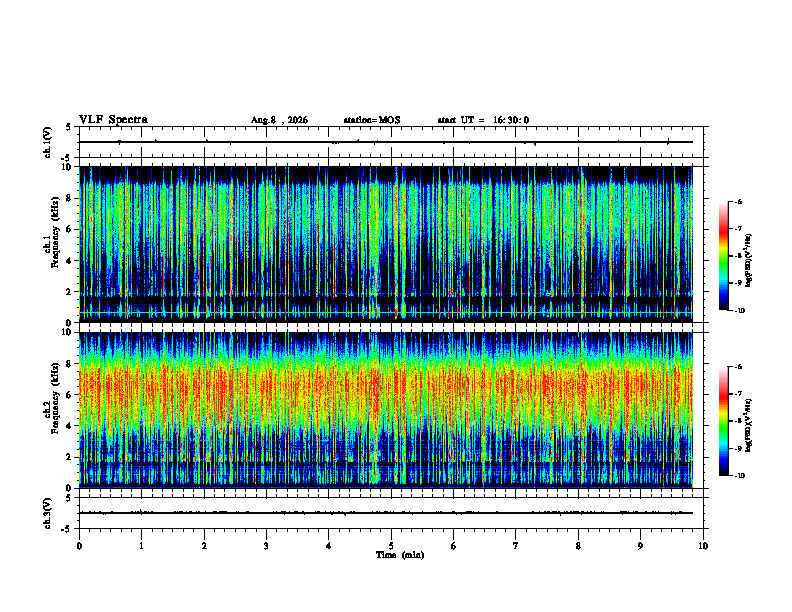Click the "start UT = 16:30:0" header text
Image resolution: width=792 pixels, height=612 pixels.
tap(483, 120)
